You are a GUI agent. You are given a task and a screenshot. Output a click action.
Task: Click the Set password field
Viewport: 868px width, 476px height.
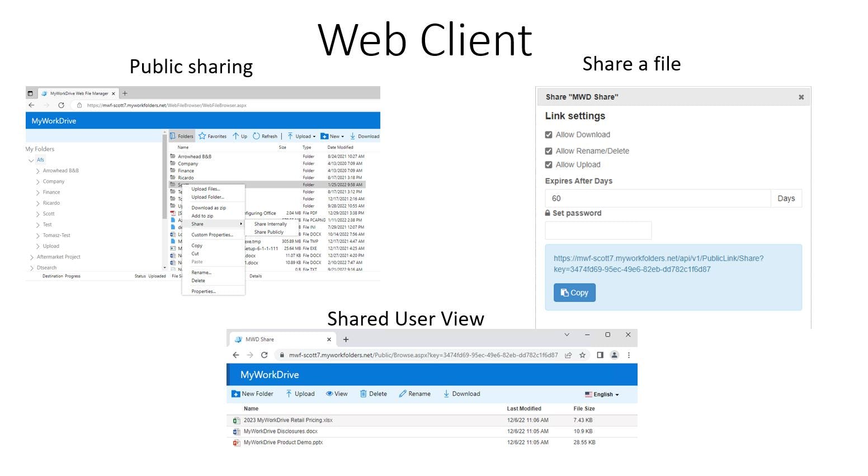click(x=598, y=230)
